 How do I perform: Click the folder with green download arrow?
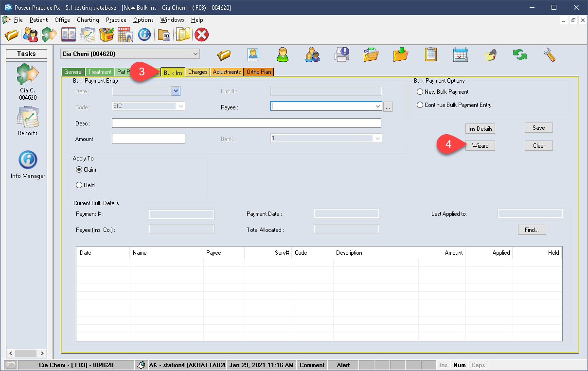click(x=401, y=54)
